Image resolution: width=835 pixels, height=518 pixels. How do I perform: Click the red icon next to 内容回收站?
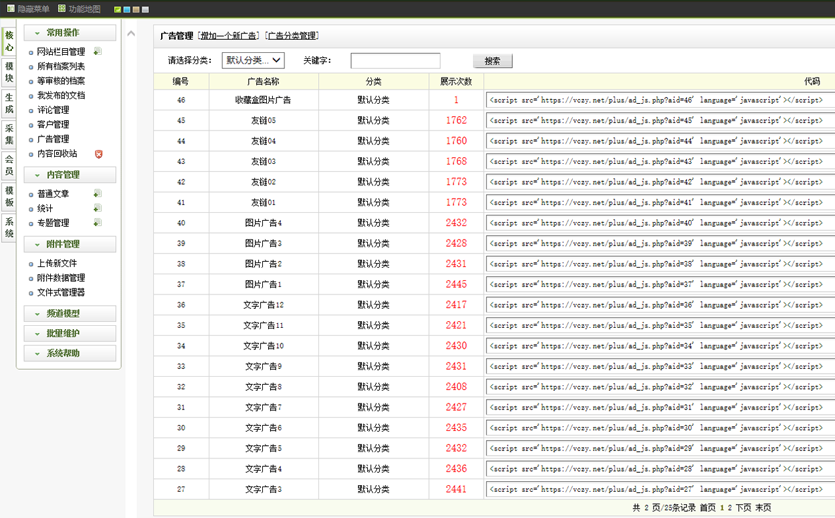(99, 154)
